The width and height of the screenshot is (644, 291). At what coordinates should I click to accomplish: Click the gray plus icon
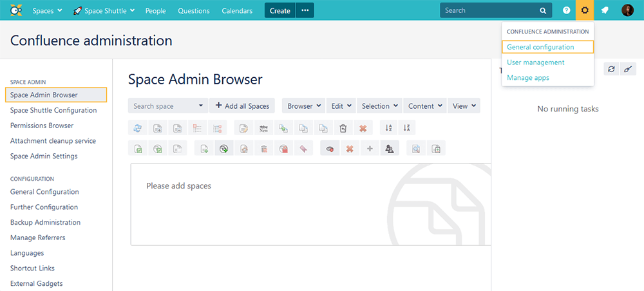tap(370, 148)
